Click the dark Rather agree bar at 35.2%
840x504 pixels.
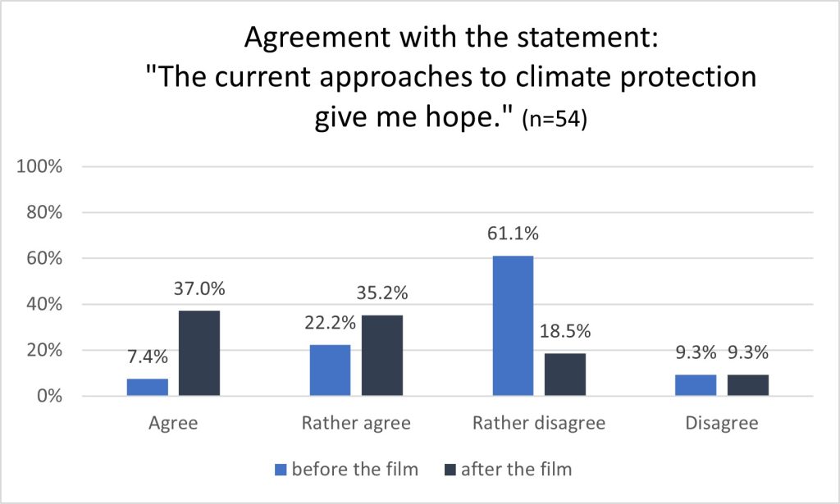382,356
